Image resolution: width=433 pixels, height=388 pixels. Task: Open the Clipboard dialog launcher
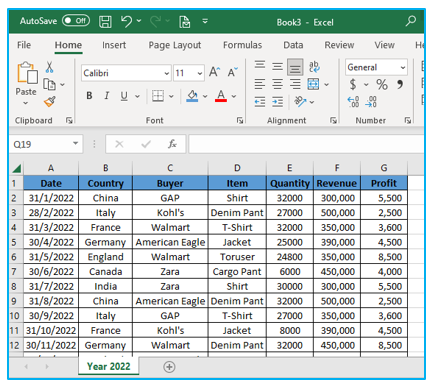(69, 120)
